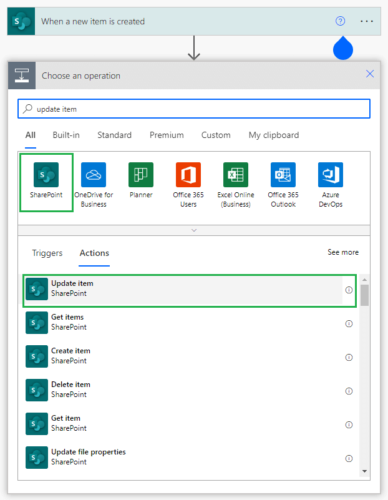Switch to the Custom tab
Screen dimensions: 388x500
click(x=216, y=135)
